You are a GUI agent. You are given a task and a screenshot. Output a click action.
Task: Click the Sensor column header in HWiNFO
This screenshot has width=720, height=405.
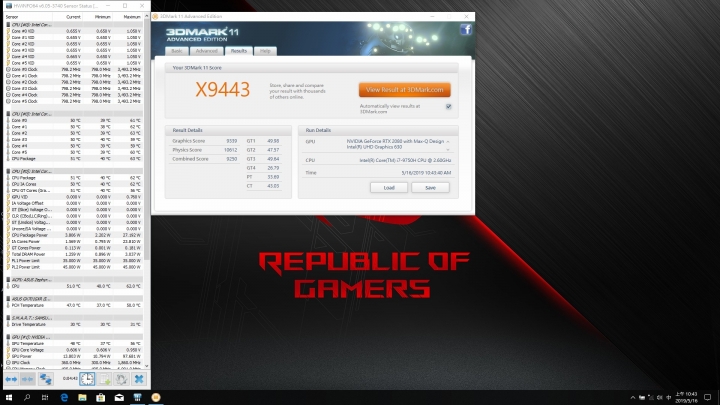click(28, 17)
